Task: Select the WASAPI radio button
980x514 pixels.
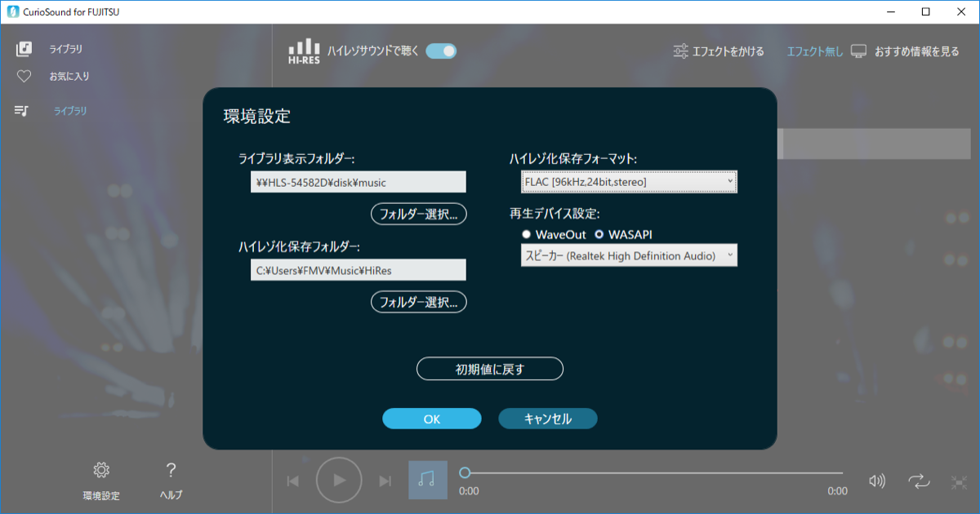Action: coord(599,235)
